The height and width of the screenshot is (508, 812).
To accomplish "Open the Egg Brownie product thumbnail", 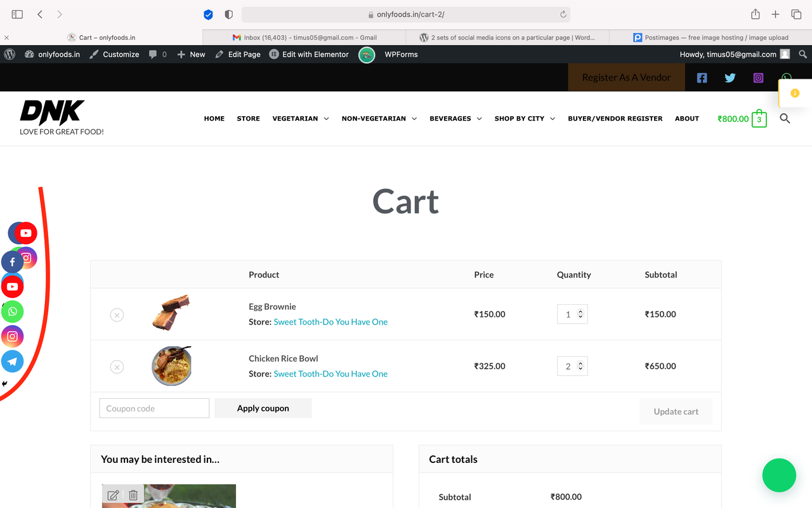I will point(171,313).
